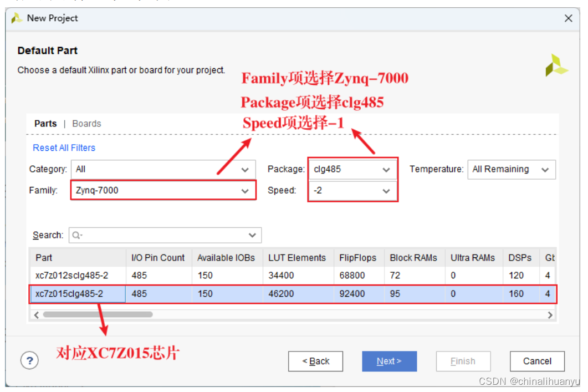The image size is (588, 392).
Task: Open the Family dropdown showing Zynq-7000
Action: pos(163,190)
